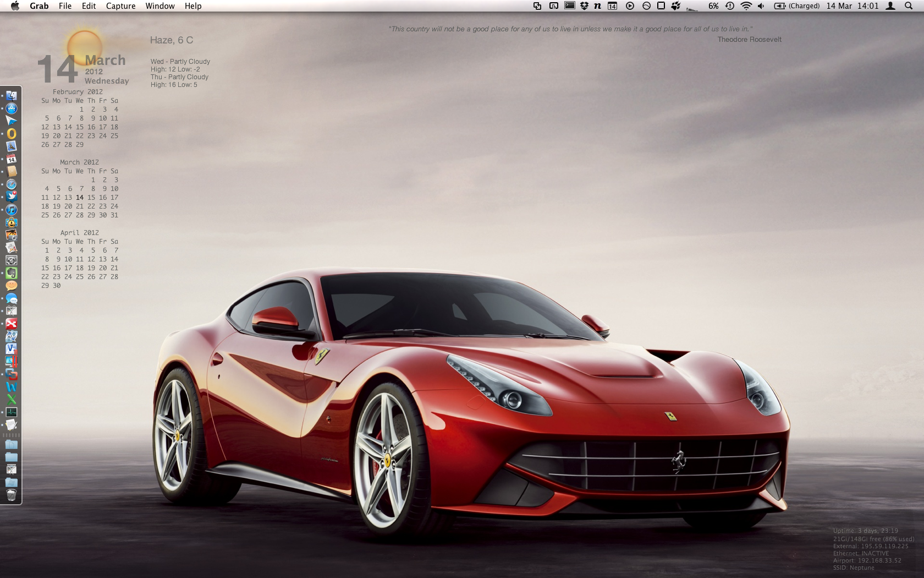Viewport: 924px width, 578px height.
Task: Open the Wi-Fi status menu
Action: click(x=746, y=6)
